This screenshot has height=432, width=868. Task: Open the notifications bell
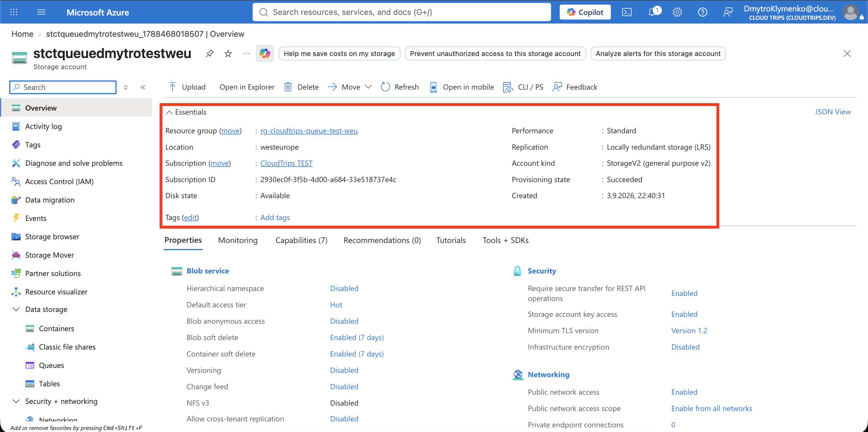653,12
